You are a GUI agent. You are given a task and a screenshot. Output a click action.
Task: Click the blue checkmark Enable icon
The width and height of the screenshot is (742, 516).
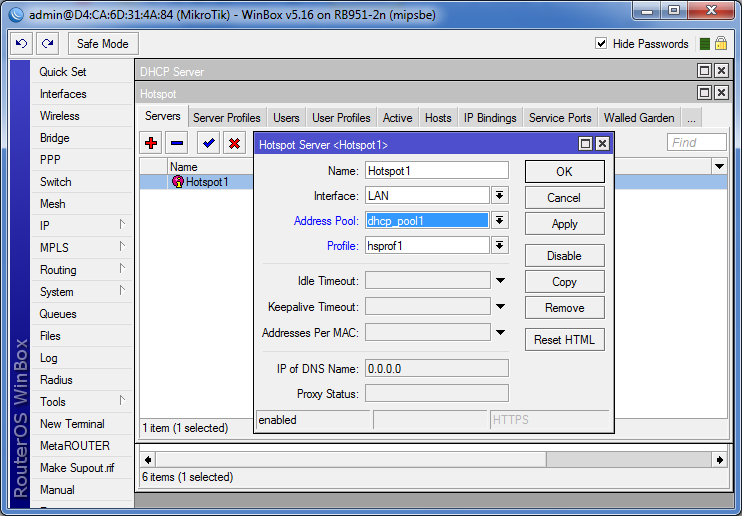pyautogui.click(x=208, y=143)
